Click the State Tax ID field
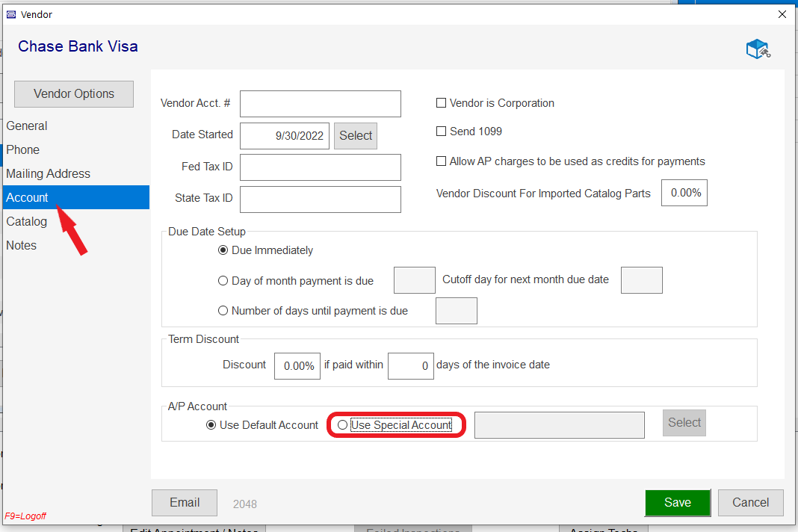Screen dimensions: 798x532 pyautogui.click(x=320, y=199)
